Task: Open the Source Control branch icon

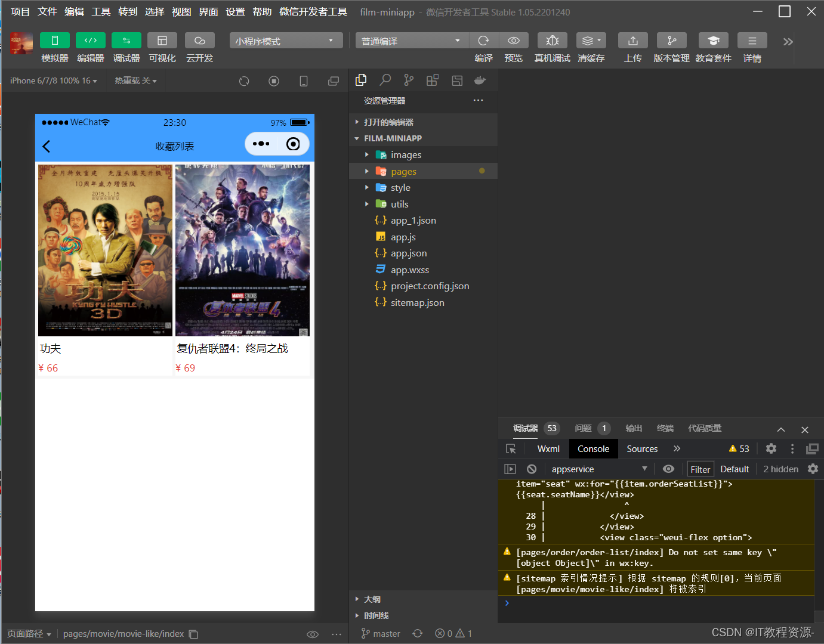Action: coord(409,80)
